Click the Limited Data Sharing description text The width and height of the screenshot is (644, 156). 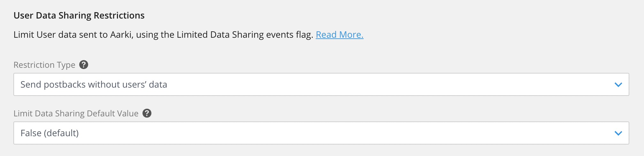[163, 35]
